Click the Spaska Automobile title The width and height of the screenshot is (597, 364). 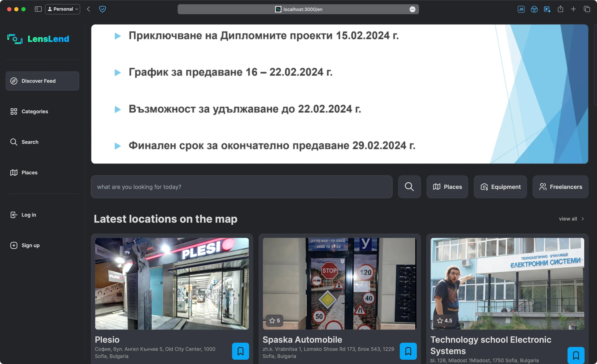[x=302, y=339]
